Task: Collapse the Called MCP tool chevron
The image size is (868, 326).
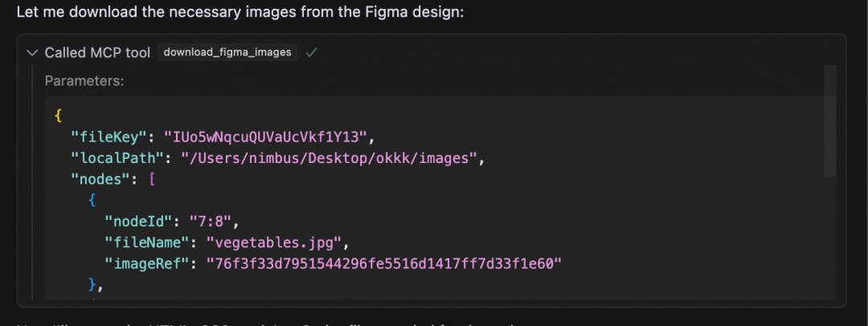Action: 31,52
